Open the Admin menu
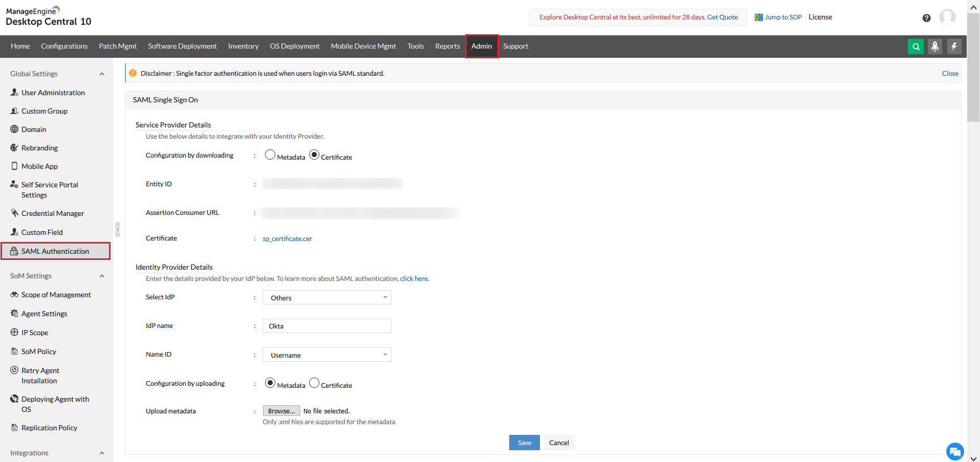The height and width of the screenshot is (462, 980). pos(482,47)
